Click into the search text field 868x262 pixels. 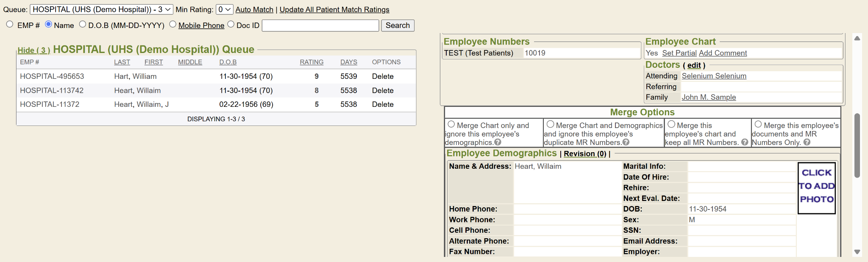[x=320, y=25]
